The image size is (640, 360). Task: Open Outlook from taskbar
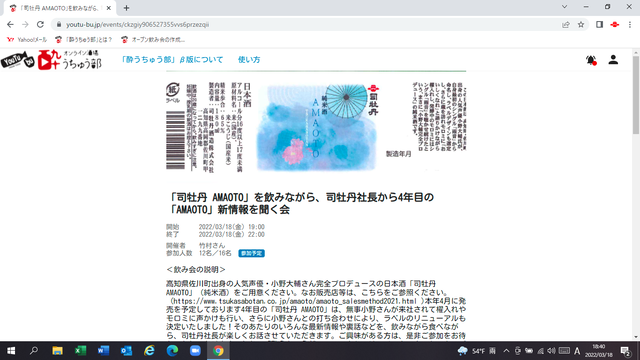click(127, 351)
